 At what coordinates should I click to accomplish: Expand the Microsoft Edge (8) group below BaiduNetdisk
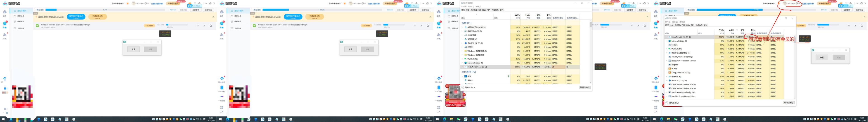[x=666, y=41]
